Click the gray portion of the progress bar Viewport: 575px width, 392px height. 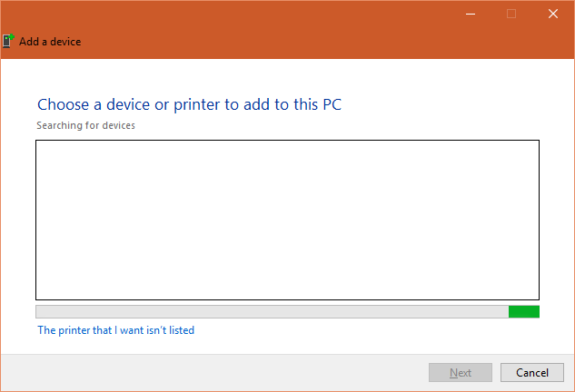tap(273, 311)
